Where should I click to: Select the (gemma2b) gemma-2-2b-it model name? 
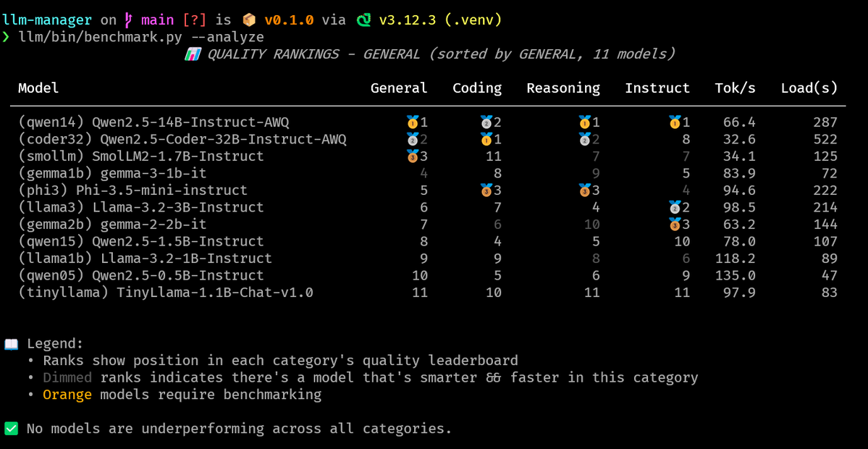click(x=112, y=224)
